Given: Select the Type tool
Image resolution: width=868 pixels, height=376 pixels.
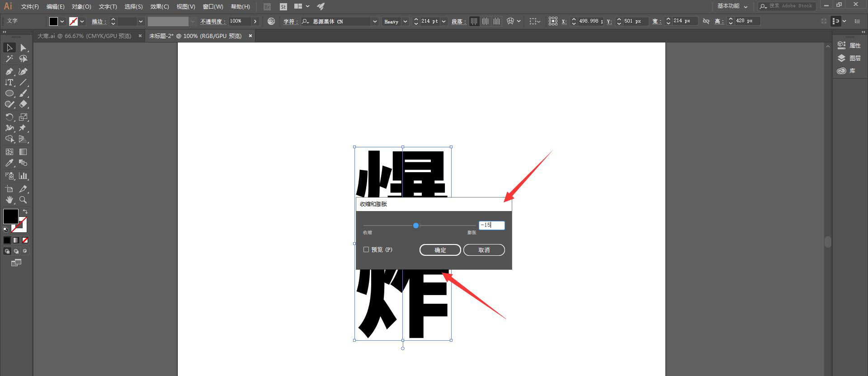Looking at the screenshot, I should pos(9,82).
